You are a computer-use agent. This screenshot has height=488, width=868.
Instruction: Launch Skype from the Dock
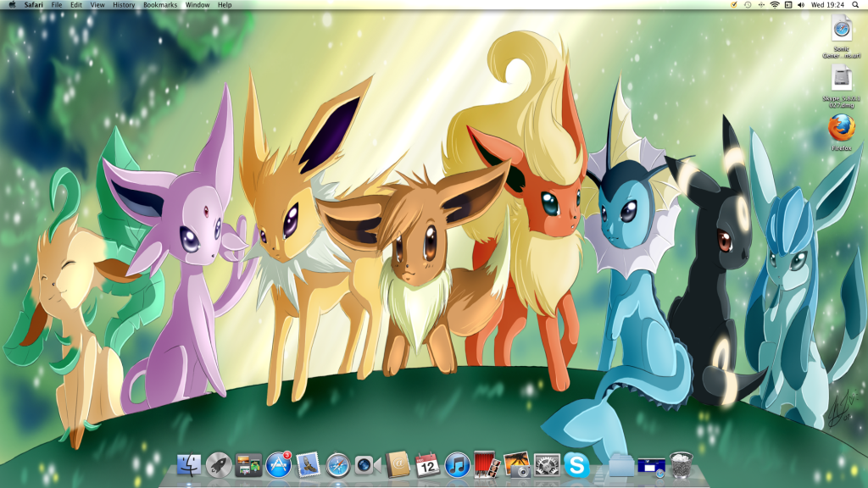[x=576, y=465]
